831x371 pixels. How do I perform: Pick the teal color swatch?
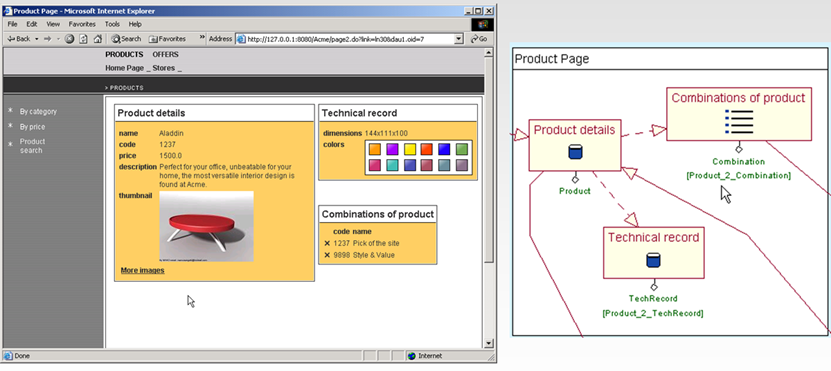tap(392, 165)
